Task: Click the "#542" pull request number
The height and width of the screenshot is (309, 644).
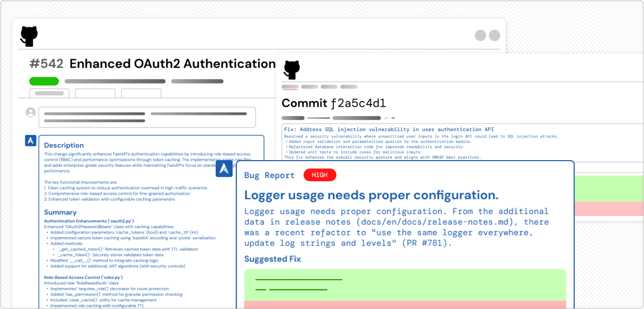Action: (47, 64)
